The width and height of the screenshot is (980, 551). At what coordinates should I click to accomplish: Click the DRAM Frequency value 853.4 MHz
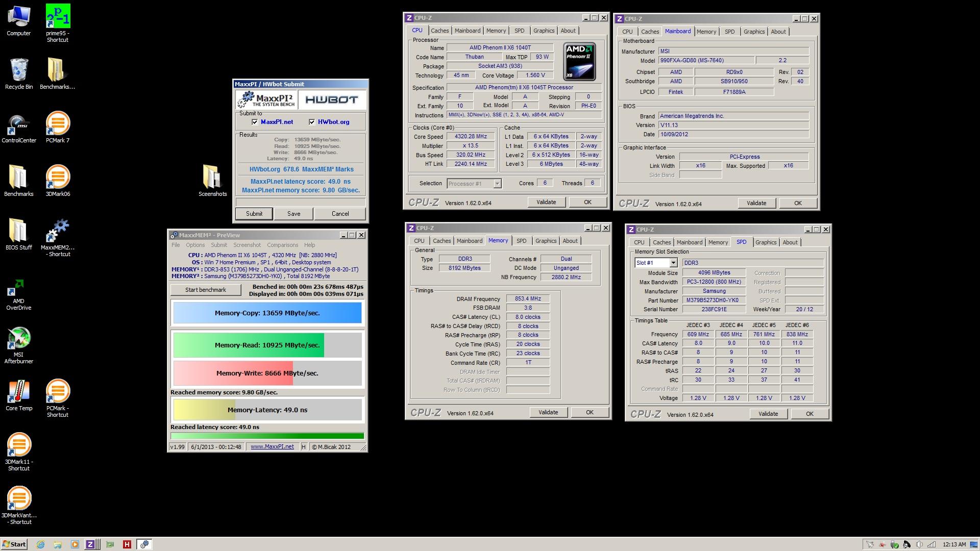coord(528,298)
